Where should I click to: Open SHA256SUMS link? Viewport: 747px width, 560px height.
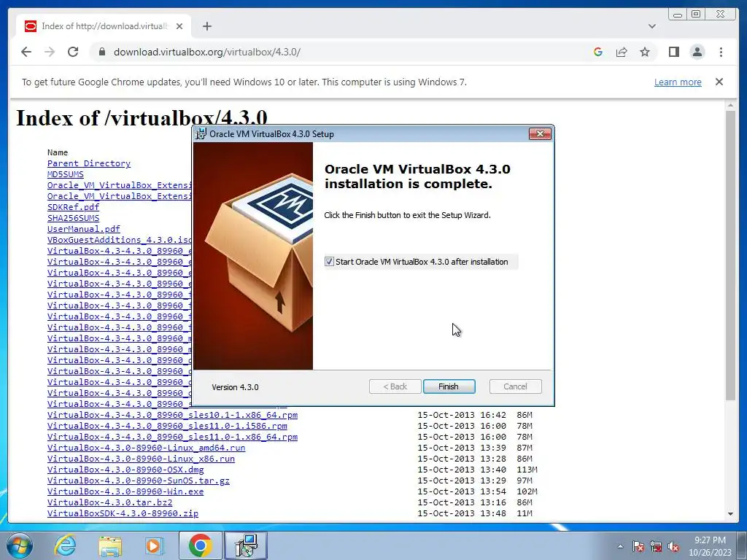[x=74, y=218]
